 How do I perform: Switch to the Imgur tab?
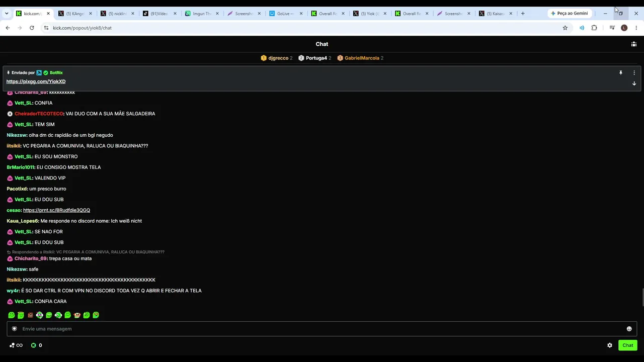201,14
